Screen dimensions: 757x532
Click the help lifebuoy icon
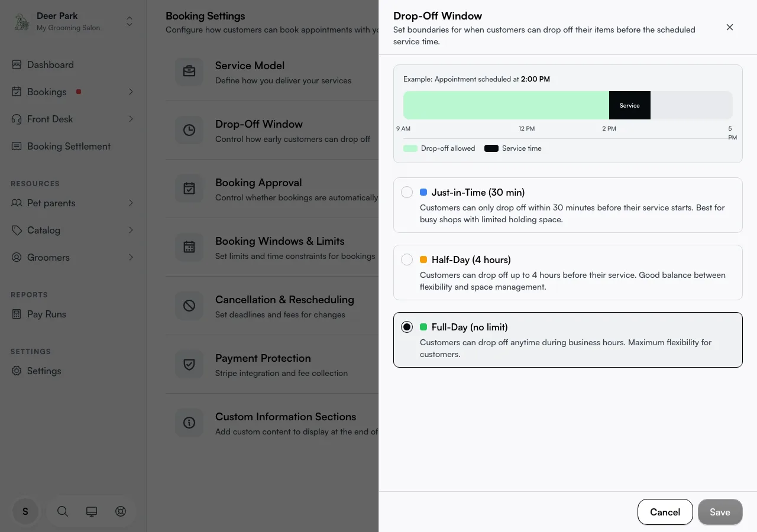(x=121, y=512)
